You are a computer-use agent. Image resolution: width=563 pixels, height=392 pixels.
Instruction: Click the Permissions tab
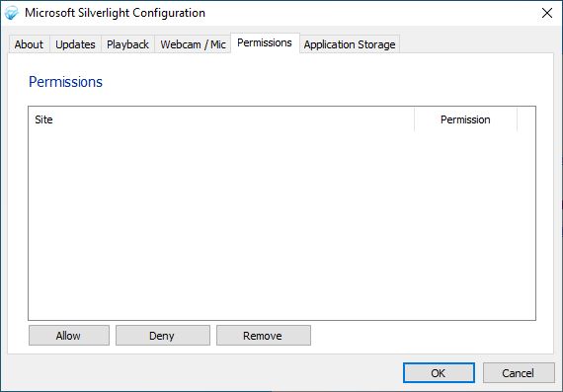265,42
